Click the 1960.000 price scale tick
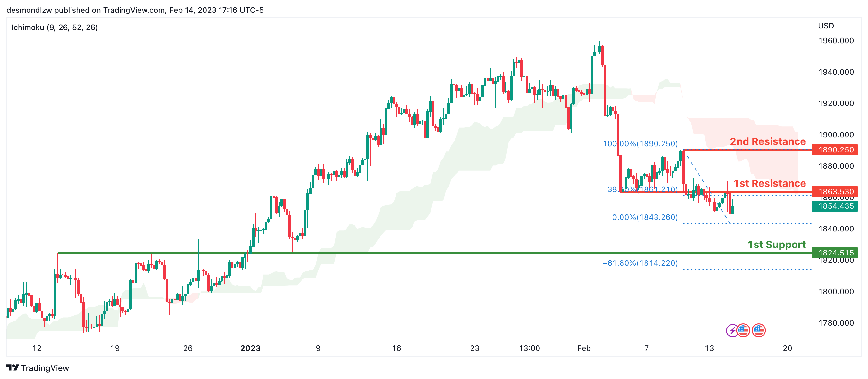Screen dimensions: 868x379 coord(836,41)
